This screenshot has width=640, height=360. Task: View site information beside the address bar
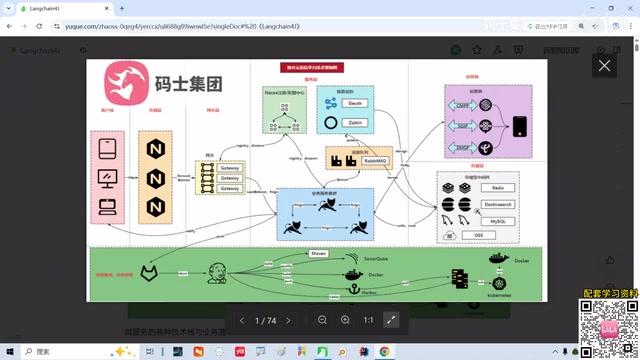(57, 26)
